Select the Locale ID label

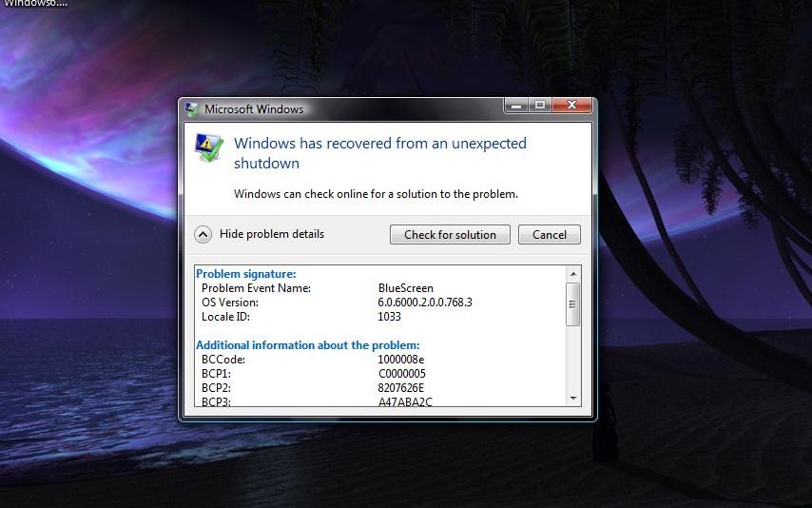point(225,317)
